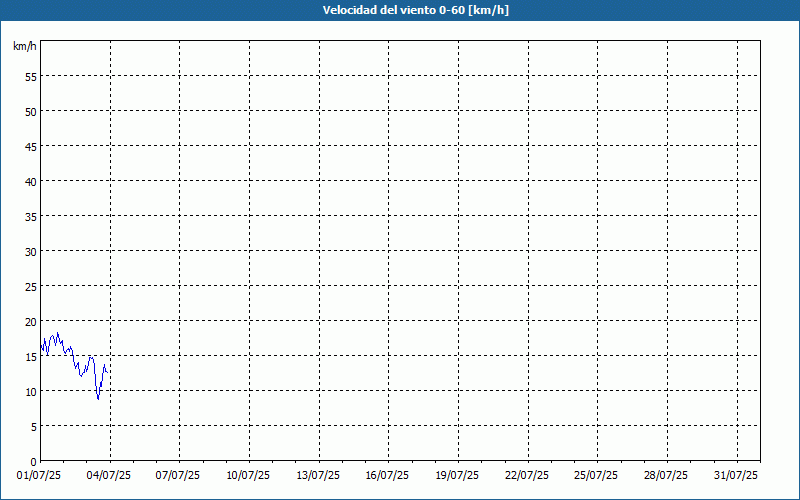This screenshot has height=500, width=800.
Task: Click the y-axis label '5'
Action: [x=34, y=427]
